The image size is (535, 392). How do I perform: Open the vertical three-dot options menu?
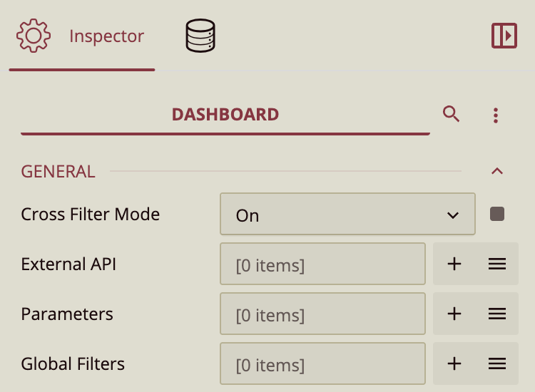coord(496,115)
